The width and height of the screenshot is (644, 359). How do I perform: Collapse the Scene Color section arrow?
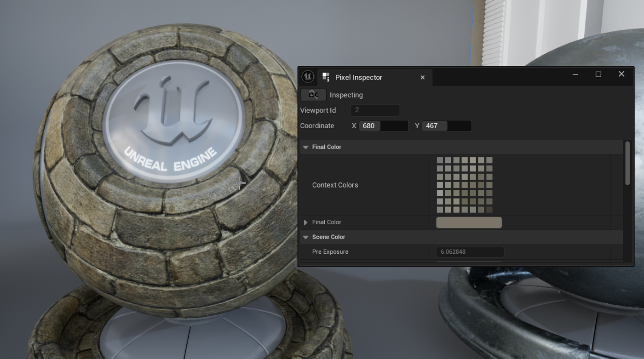(x=305, y=237)
